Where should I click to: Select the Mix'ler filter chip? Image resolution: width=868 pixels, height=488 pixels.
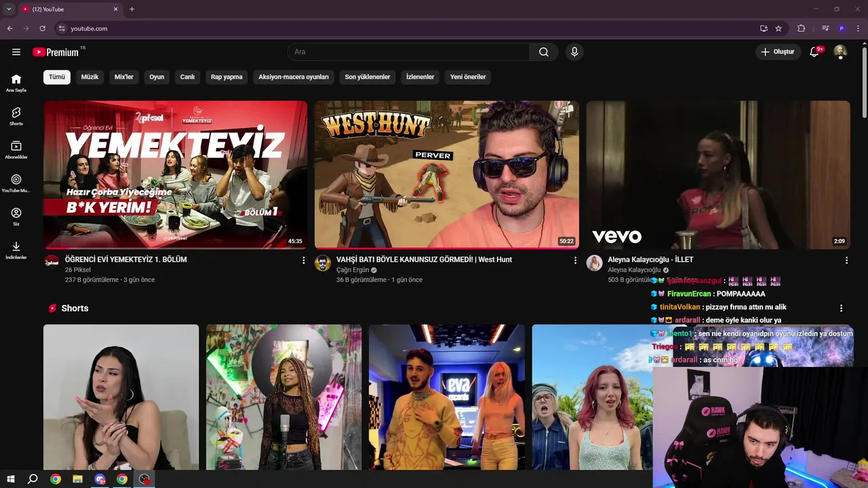coord(124,77)
